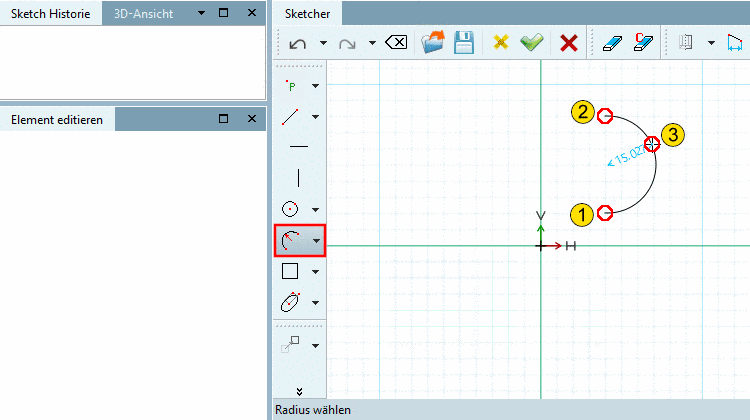The width and height of the screenshot is (750, 420).
Task: Click the grayed mirror tool icon
Action: (686, 42)
